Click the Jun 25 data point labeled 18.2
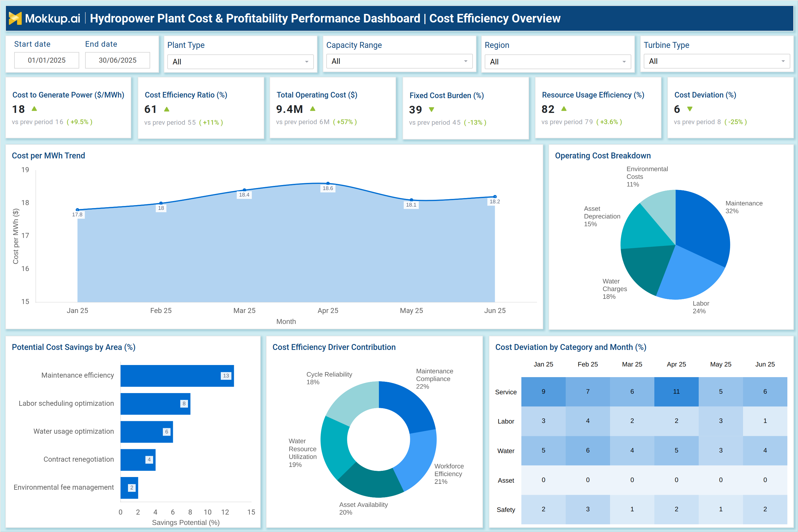 [495, 197]
